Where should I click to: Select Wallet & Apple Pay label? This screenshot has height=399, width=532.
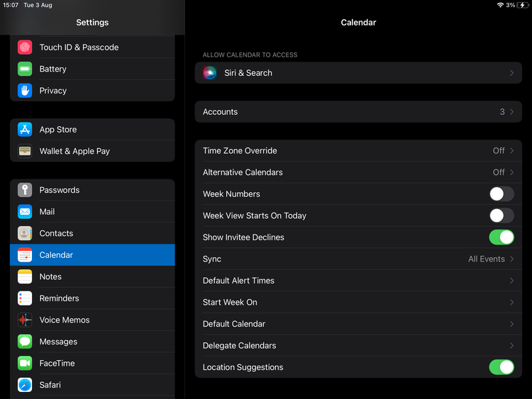(x=74, y=151)
